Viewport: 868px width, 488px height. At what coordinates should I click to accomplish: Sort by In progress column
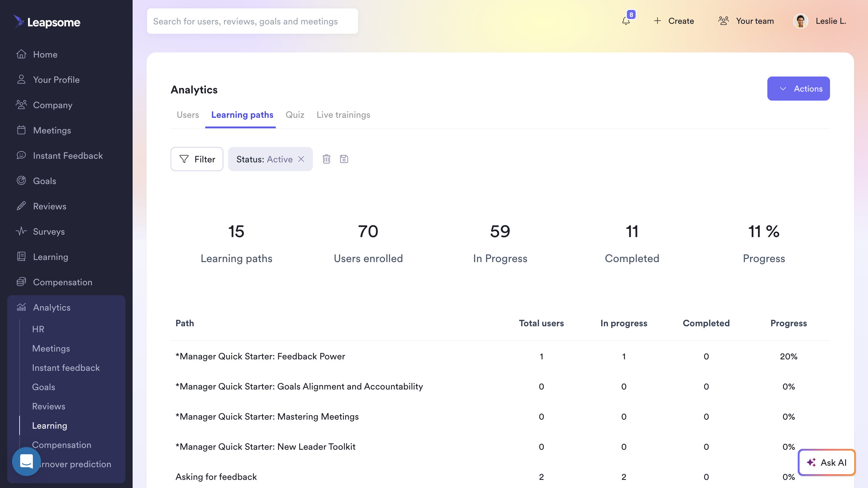pyautogui.click(x=624, y=323)
